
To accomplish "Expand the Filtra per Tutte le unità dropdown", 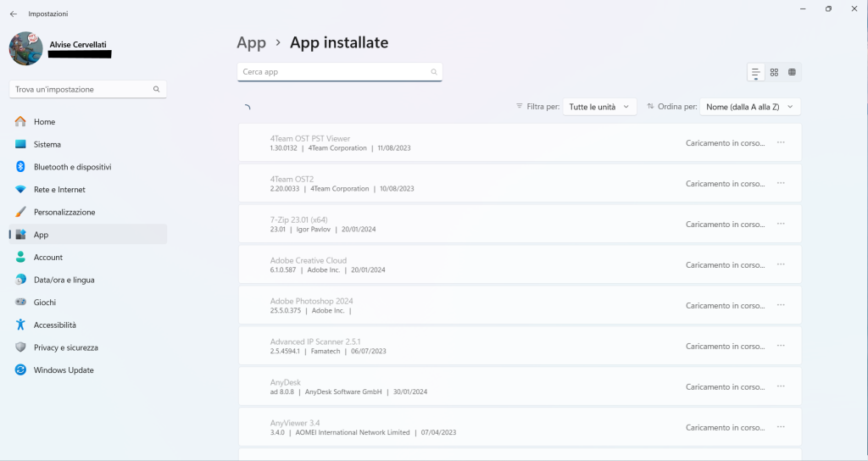I will pyautogui.click(x=600, y=107).
